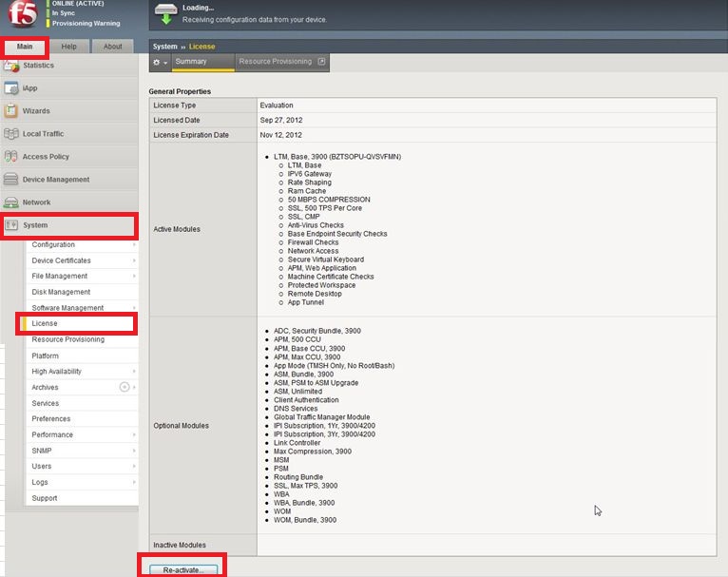Select the LTM, Base, 3900 registration key
The image size is (728, 577).
coord(337,157)
